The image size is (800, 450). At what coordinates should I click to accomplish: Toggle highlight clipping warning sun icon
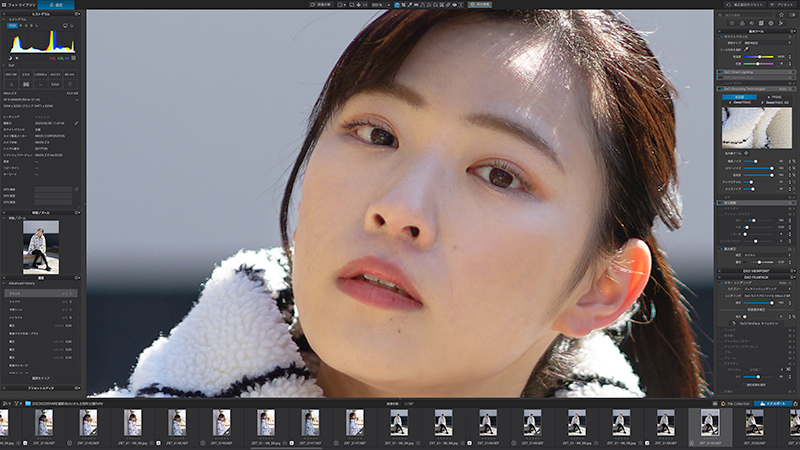pos(17,58)
